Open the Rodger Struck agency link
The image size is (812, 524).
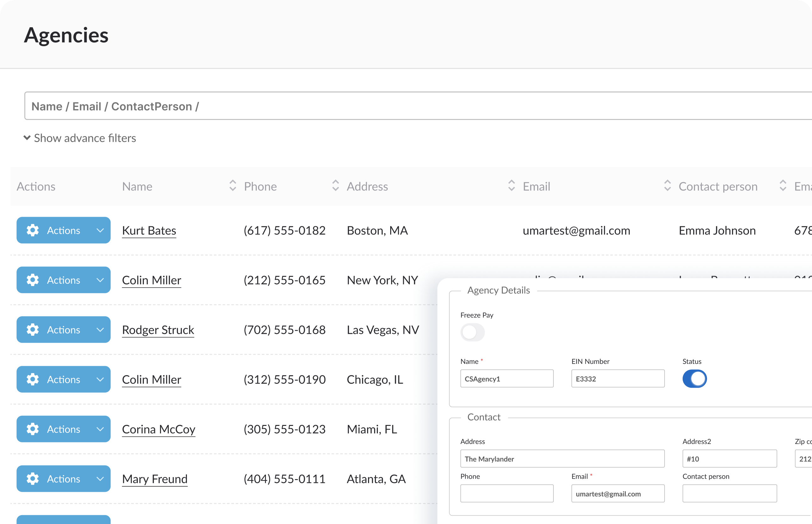158,330
